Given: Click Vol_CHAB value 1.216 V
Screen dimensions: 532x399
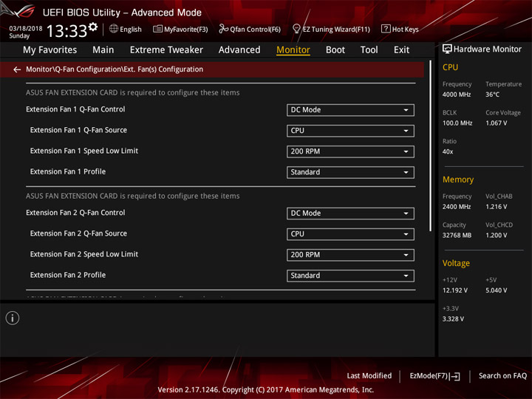Looking at the screenshot, I should [x=496, y=207].
